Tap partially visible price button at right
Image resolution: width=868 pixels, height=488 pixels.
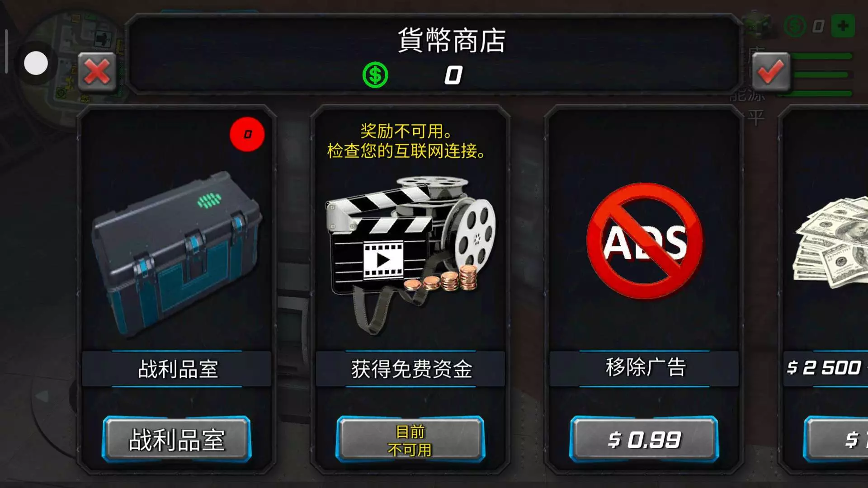pos(836,440)
